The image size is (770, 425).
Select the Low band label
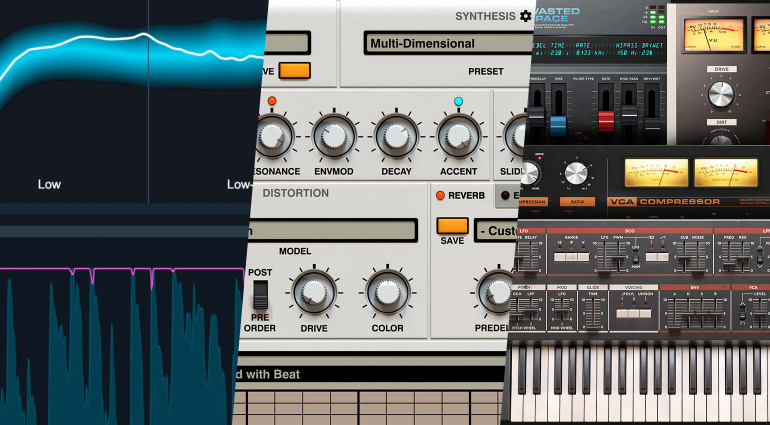coord(49,184)
